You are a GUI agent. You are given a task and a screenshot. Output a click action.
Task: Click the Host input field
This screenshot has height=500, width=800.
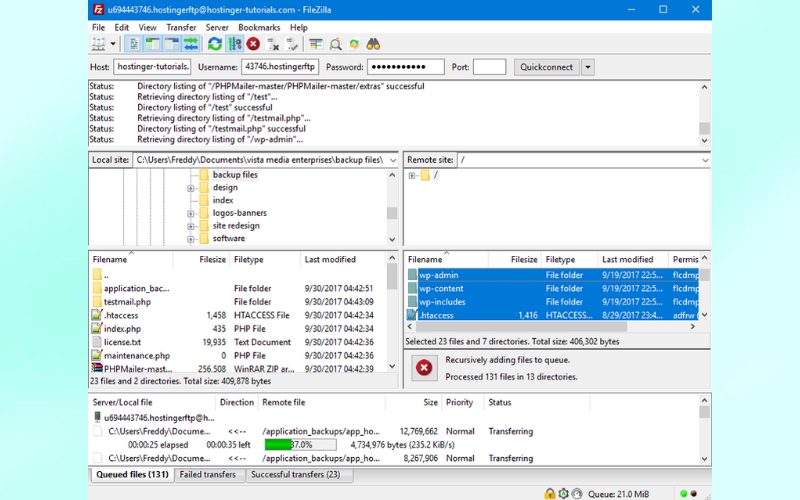coord(153,67)
